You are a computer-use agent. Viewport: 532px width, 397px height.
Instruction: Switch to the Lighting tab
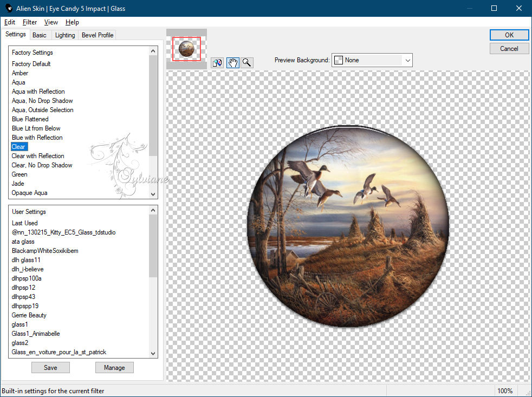tap(65, 35)
